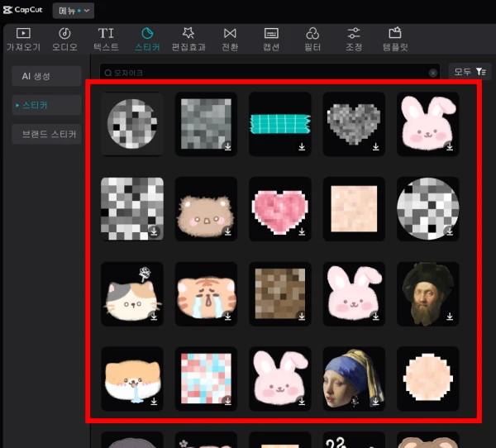Screen dimensions: 496x448
Task: Select the brown square mosaic sticker
Action: point(280,293)
